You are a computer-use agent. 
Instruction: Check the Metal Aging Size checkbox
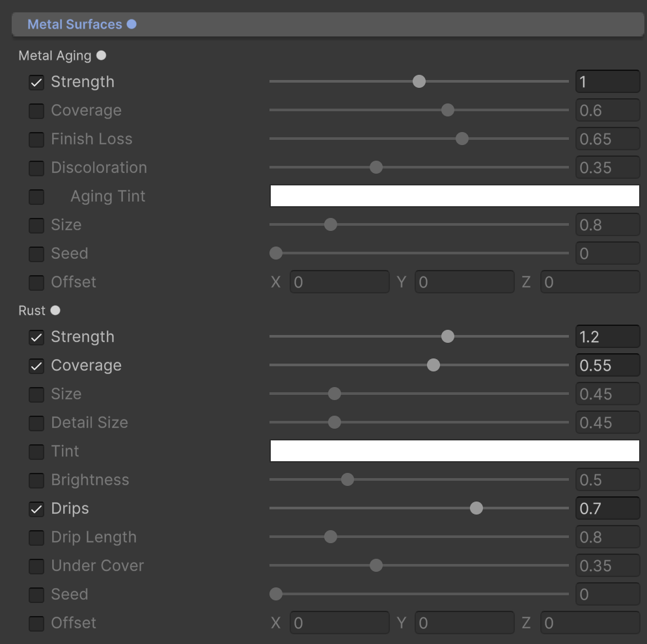pyautogui.click(x=36, y=225)
